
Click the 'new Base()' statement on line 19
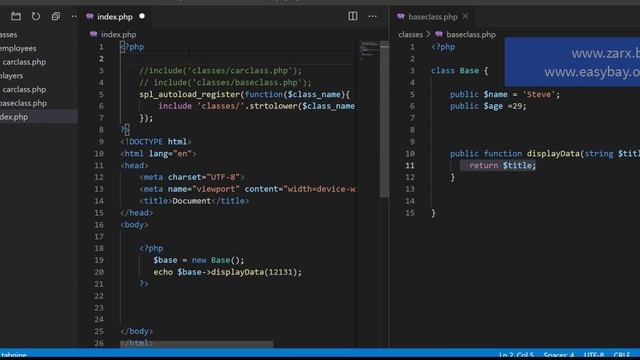pos(218,260)
